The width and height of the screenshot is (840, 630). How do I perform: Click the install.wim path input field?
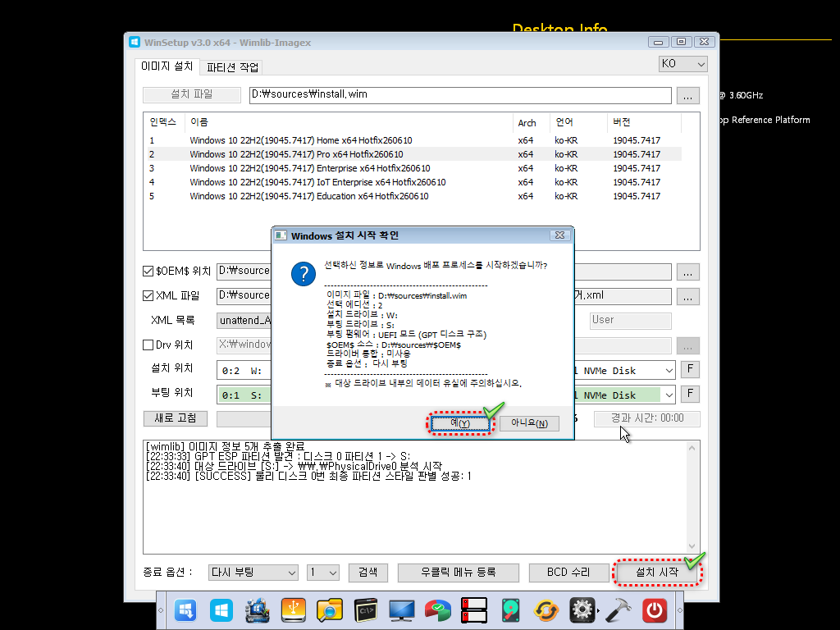(460, 95)
